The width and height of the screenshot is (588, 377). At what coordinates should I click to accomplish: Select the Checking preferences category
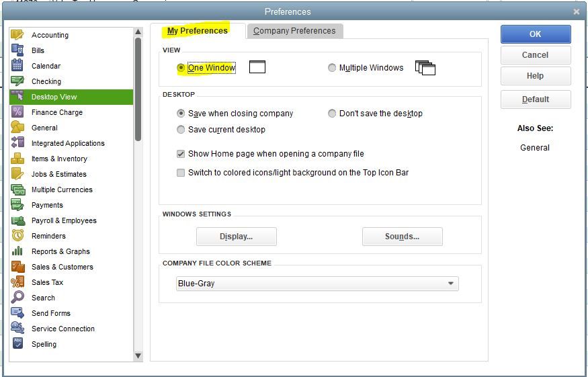71,81
